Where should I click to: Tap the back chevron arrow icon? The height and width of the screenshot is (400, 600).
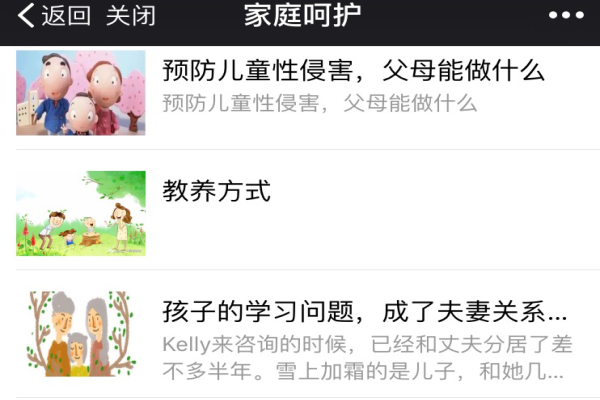click(26, 16)
